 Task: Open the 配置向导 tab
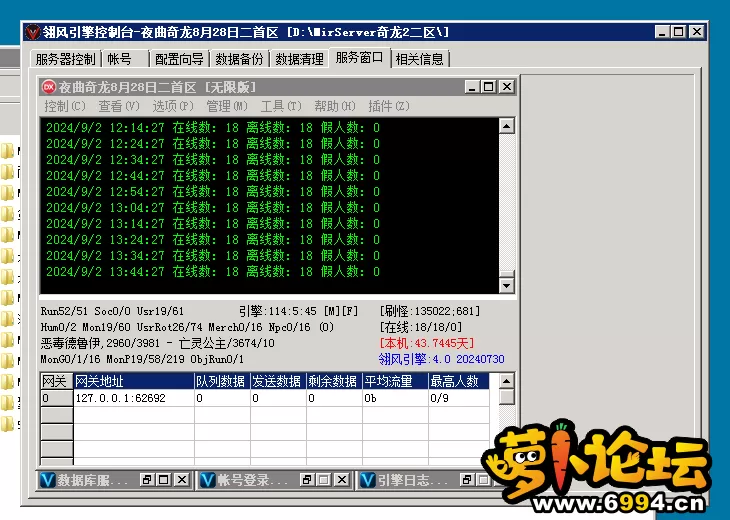click(x=179, y=59)
